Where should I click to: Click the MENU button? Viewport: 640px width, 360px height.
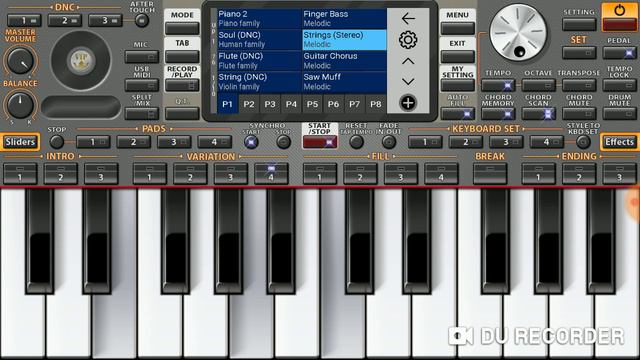click(x=458, y=28)
